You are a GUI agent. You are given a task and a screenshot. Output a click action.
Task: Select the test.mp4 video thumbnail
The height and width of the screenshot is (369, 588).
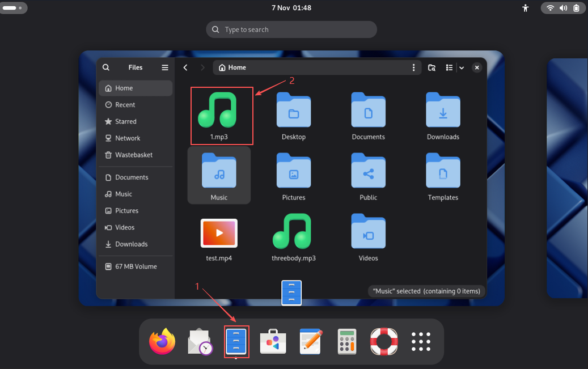tap(219, 233)
